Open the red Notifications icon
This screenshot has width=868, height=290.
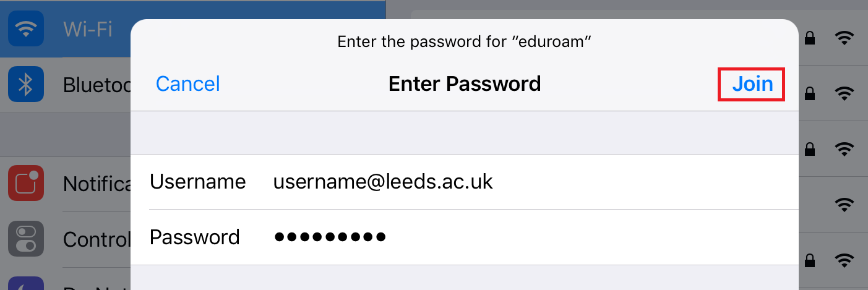(x=26, y=183)
